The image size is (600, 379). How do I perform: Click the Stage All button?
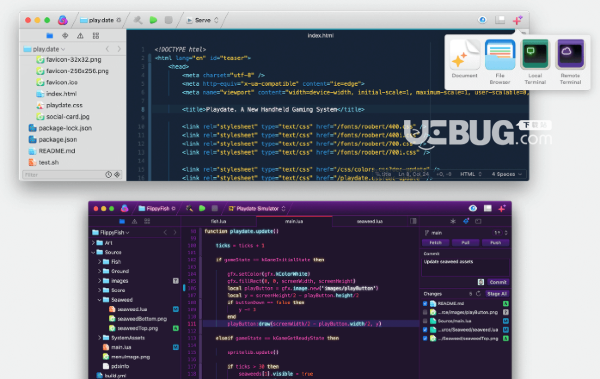point(497,294)
